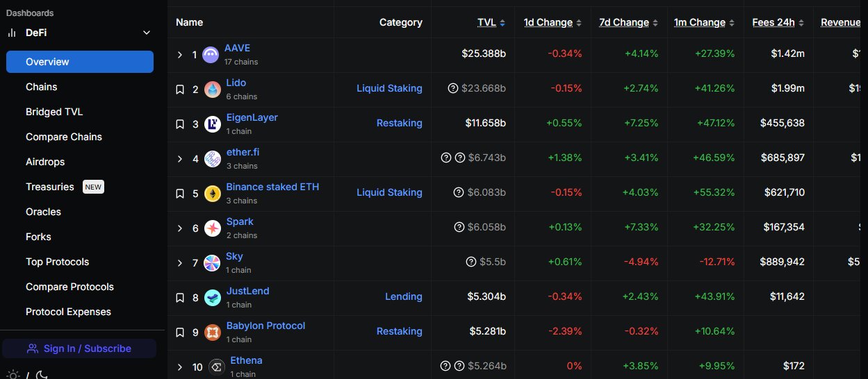
Task: Click the DeFi dashboard bar chart icon
Action: (x=11, y=33)
